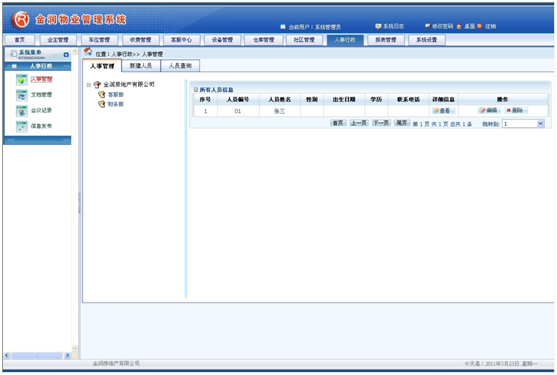Switch to the 新建人员 tab

(x=141, y=66)
